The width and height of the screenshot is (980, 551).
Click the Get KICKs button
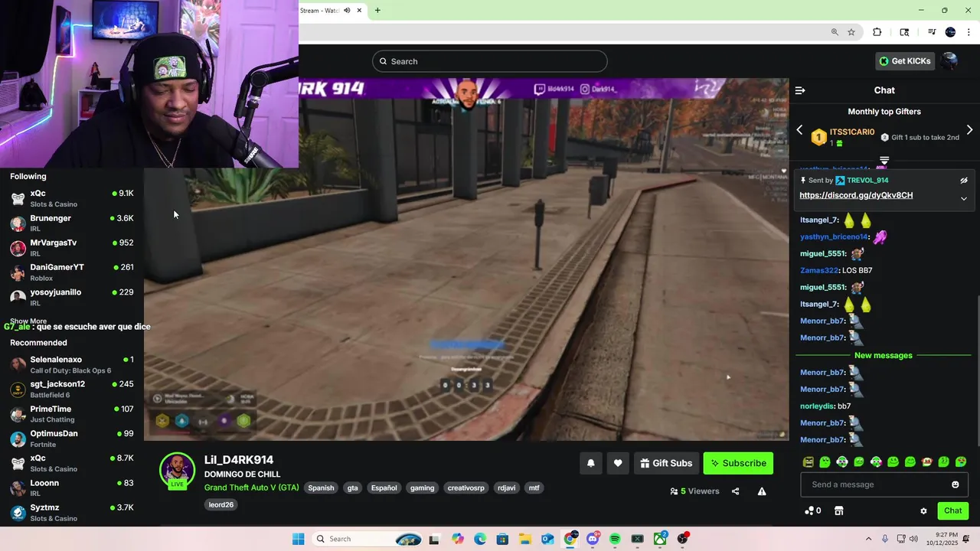point(905,61)
